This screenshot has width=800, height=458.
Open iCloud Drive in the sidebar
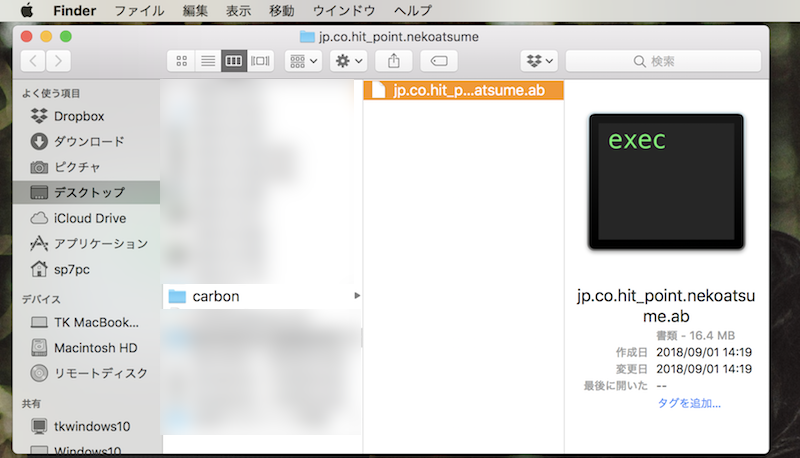[87, 218]
